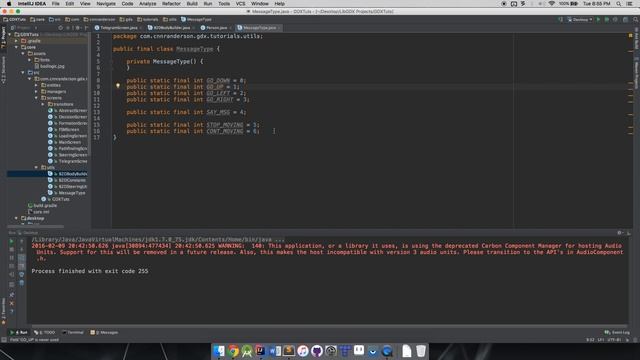The image size is (640, 360).
Task: Click the 'Process finished with exit code 255' line
Action: (x=90, y=271)
